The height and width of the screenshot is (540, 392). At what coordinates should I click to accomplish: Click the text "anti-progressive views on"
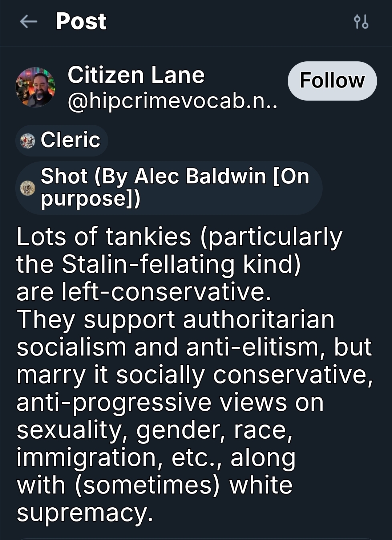point(170,402)
